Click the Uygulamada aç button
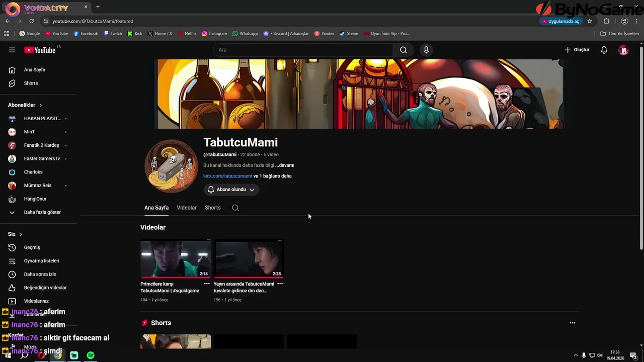The image size is (644, 362). pos(560,21)
